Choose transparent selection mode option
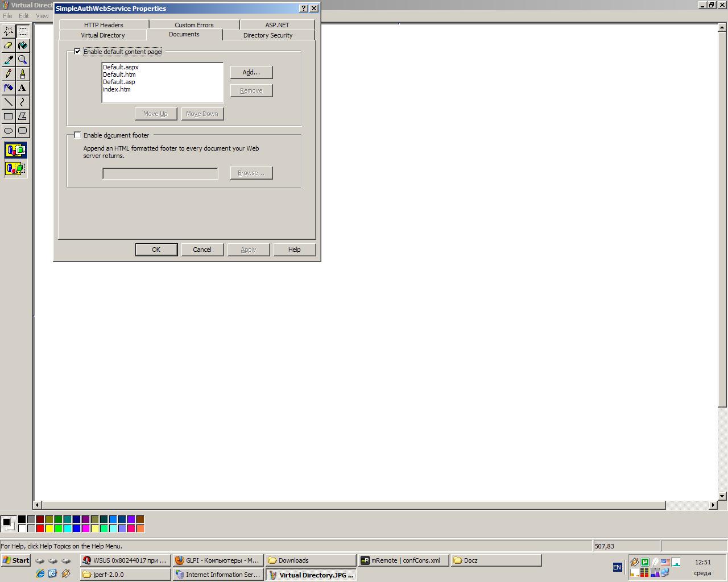 pyautogui.click(x=15, y=169)
